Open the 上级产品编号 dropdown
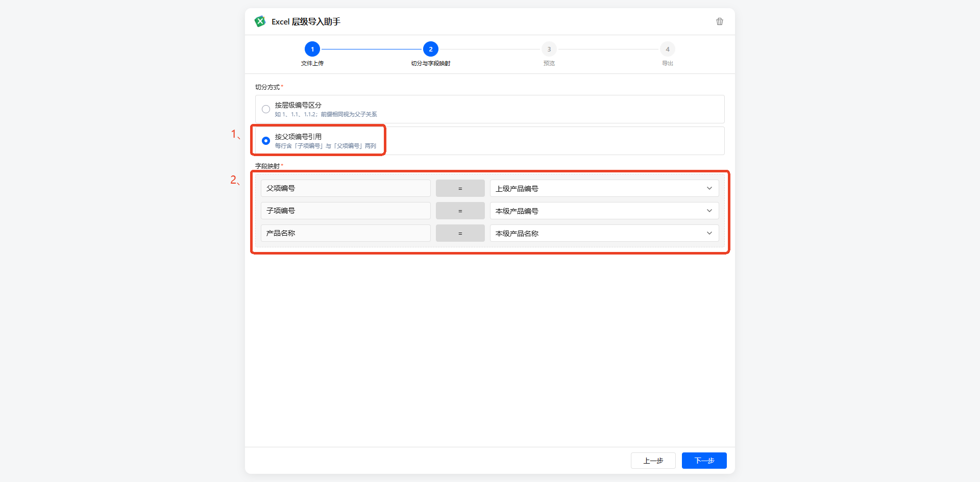980x482 pixels. pyautogui.click(x=604, y=188)
